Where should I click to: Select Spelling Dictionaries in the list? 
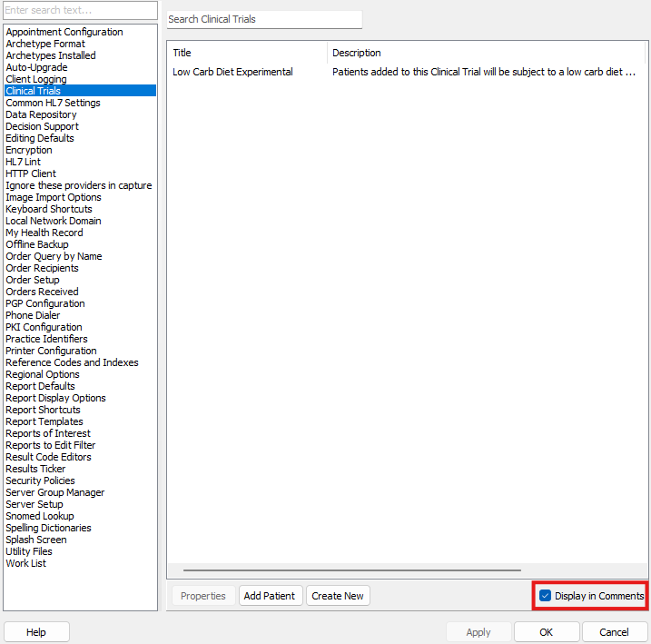point(48,528)
